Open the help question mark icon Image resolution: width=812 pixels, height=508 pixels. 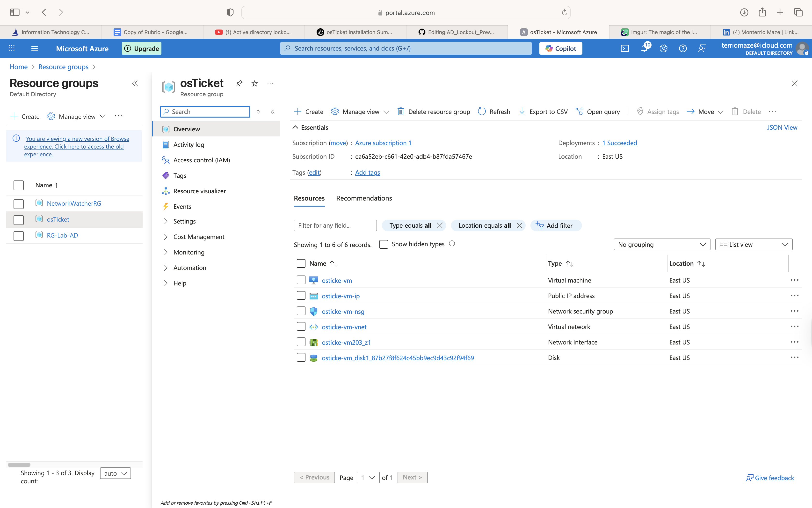pos(682,48)
